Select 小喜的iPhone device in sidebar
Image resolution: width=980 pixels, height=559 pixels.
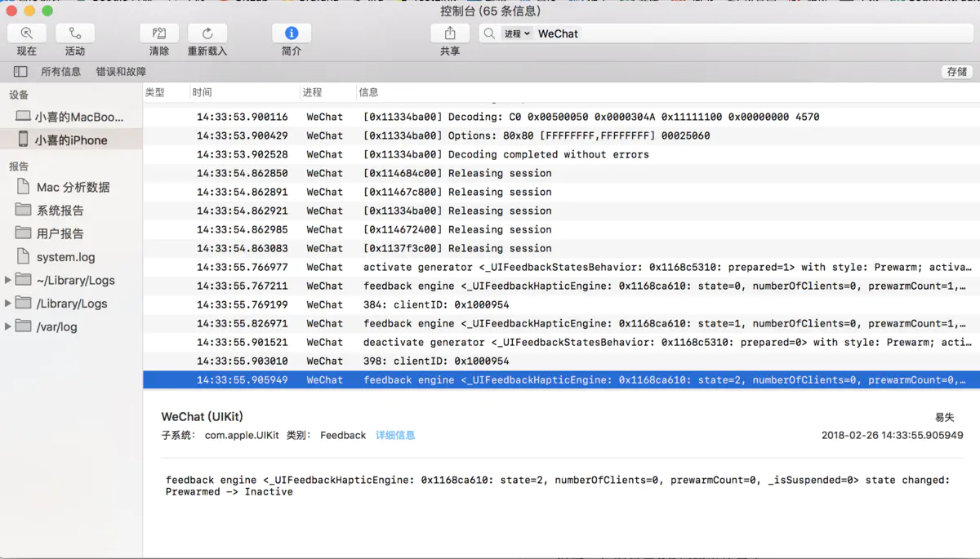click(71, 140)
